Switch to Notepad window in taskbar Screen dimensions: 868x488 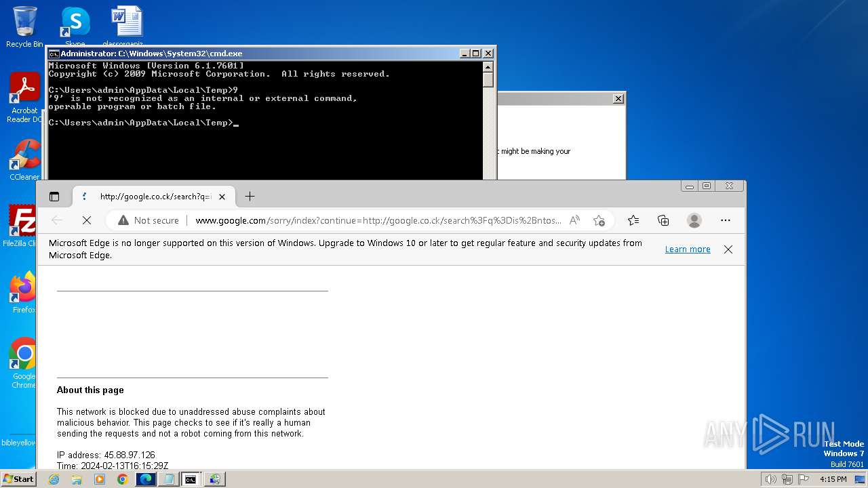click(169, 479)
